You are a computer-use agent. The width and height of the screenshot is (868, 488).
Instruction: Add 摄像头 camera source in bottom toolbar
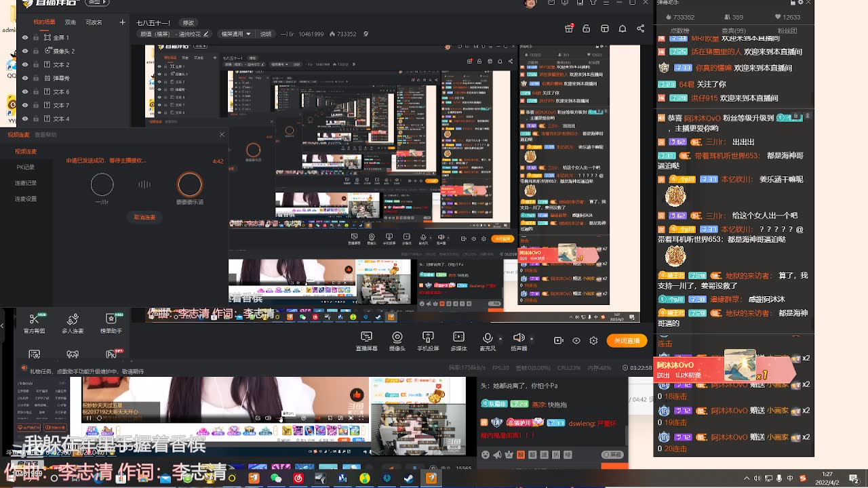397,342
